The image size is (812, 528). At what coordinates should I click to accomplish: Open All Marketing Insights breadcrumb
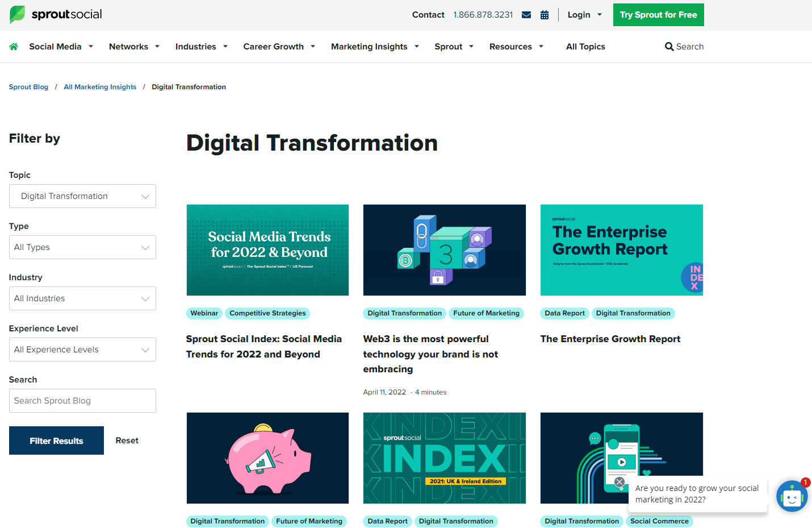[100, 87]
